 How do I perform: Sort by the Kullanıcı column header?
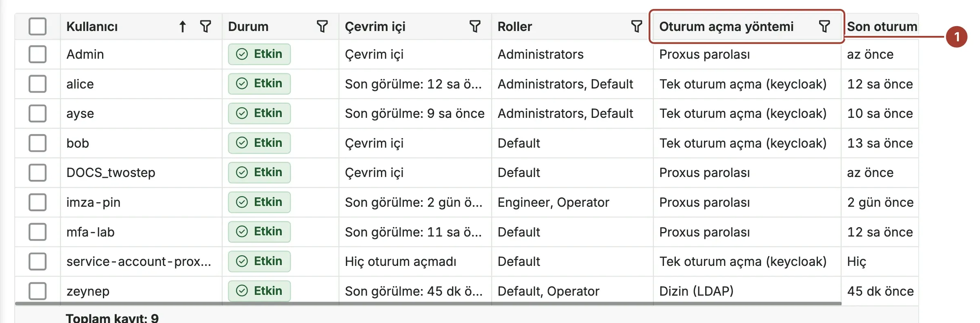point(92,27)
